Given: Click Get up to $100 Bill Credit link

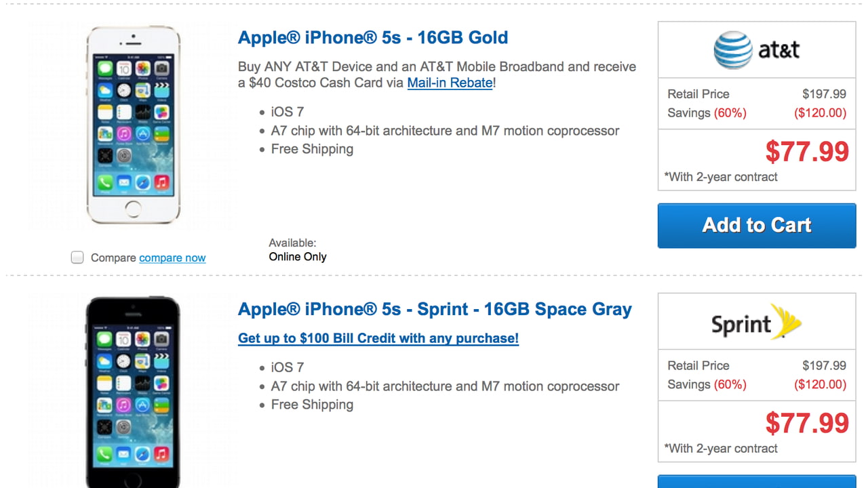Looking at the screenshot, I should click(x=378, y=338).
